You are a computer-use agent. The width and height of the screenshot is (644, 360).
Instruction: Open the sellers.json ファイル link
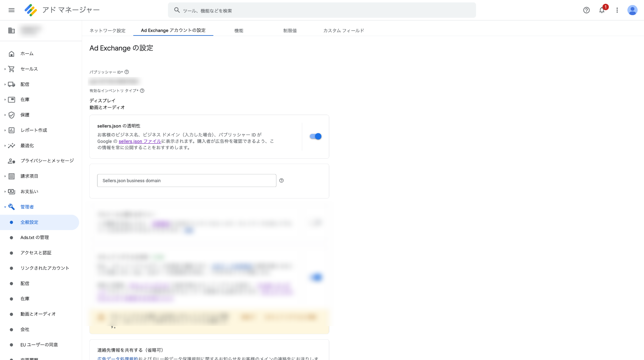click(x=140, y=141)
